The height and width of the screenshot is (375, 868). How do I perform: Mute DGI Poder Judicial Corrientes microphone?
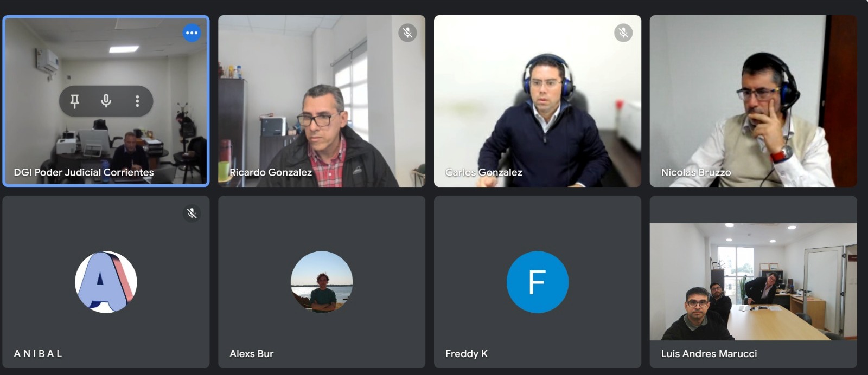click(x=106, y=101)
